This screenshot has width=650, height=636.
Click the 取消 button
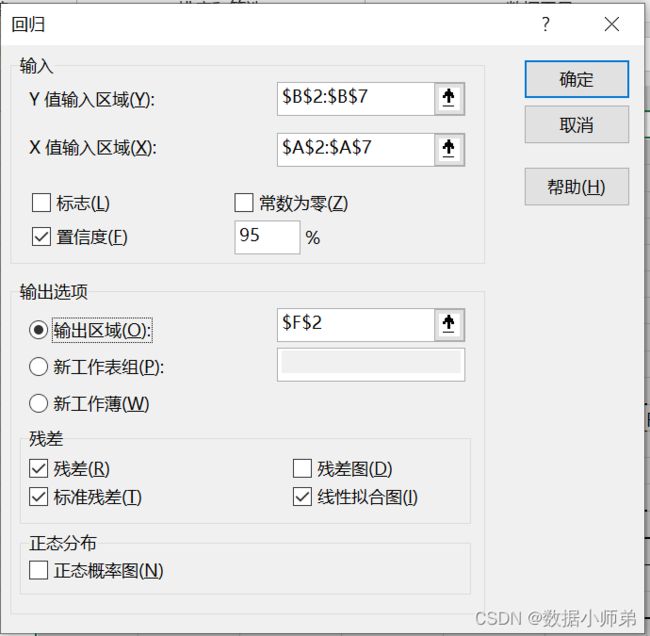click(x=577, y=124)
